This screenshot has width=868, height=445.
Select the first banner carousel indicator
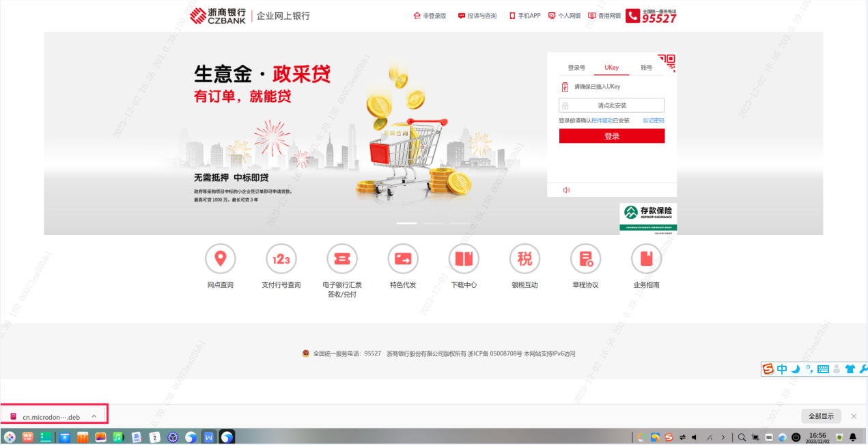407,224
